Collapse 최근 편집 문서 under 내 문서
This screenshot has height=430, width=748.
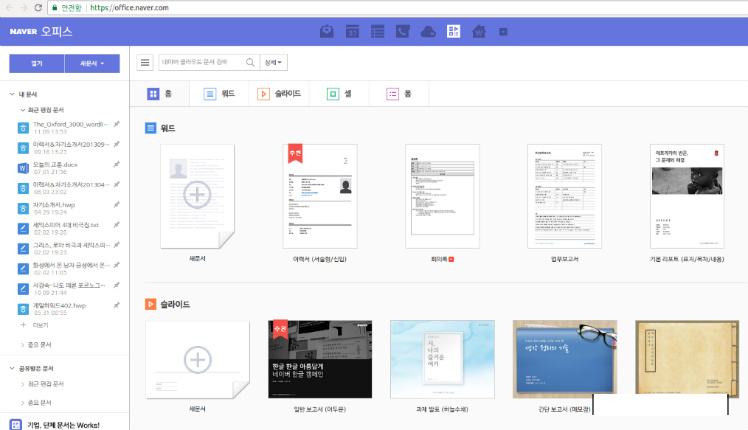click(22, 110)
